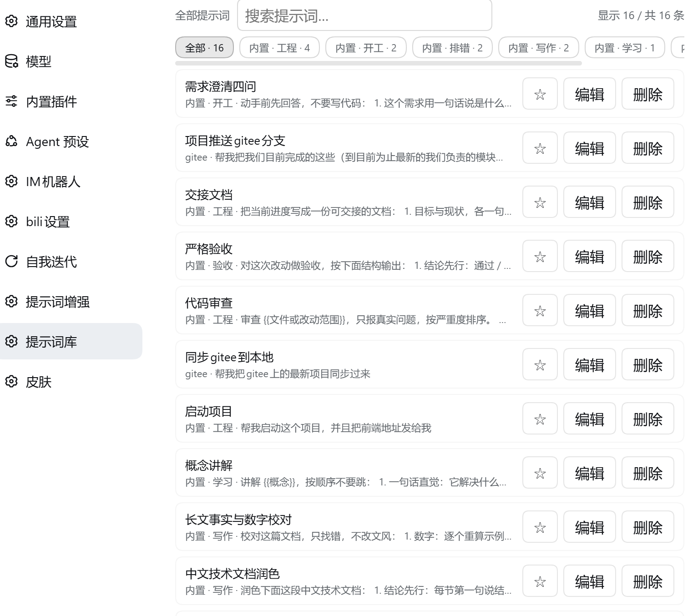Click the Agent 预设 icon
The width and height of the screenshot is (698, 616).
click(11, 141)
